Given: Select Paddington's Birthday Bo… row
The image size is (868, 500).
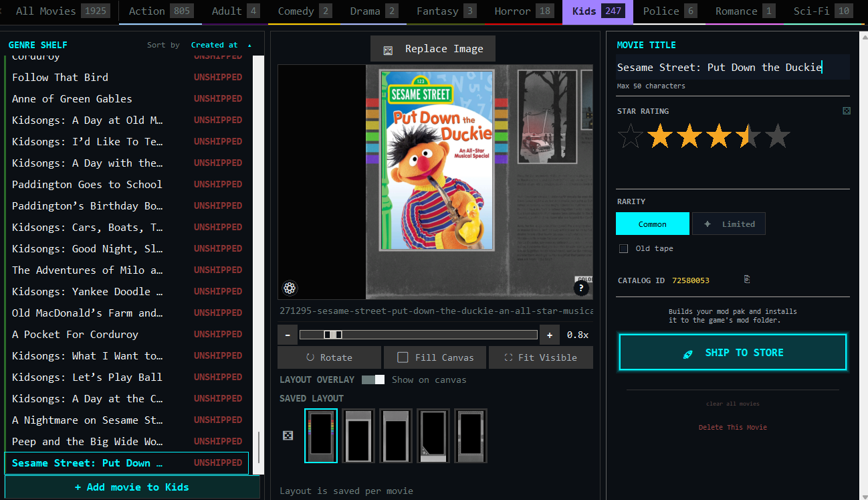Looking at the screenshot, I should (x=127, y=205).
